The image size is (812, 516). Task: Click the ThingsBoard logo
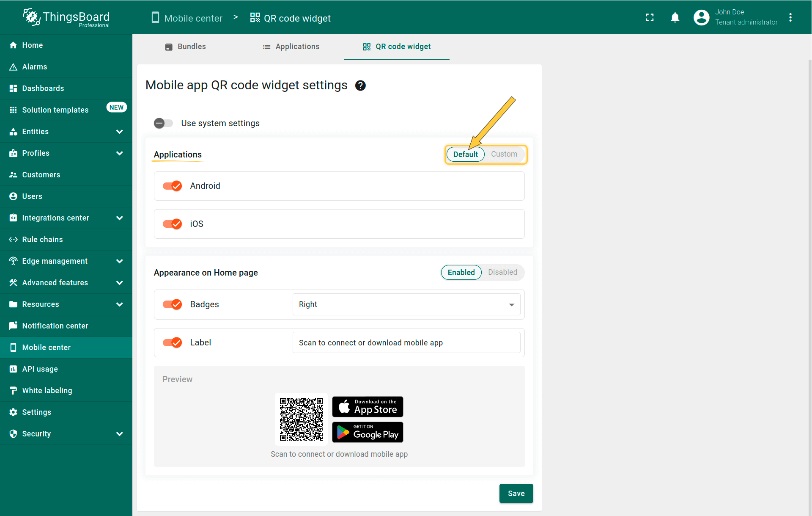[x=66, y=17]
